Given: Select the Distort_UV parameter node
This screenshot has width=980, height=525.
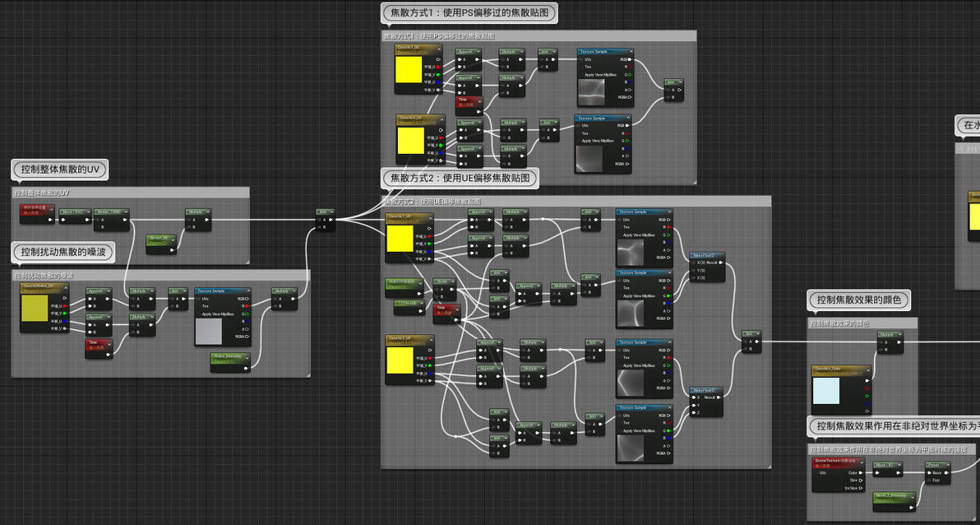Looking at the screenshot, I should (161, 244).
